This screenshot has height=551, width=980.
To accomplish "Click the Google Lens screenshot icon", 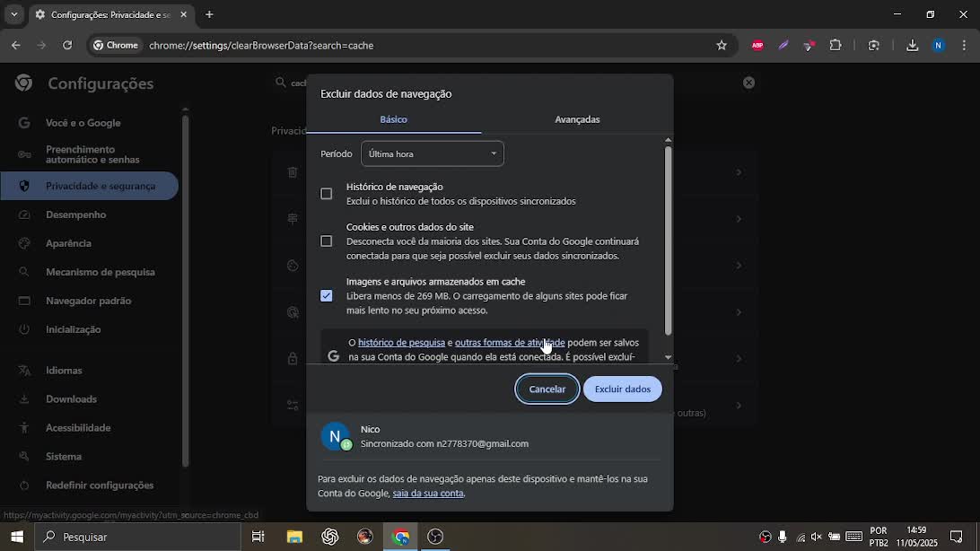I will pos(874,45).
